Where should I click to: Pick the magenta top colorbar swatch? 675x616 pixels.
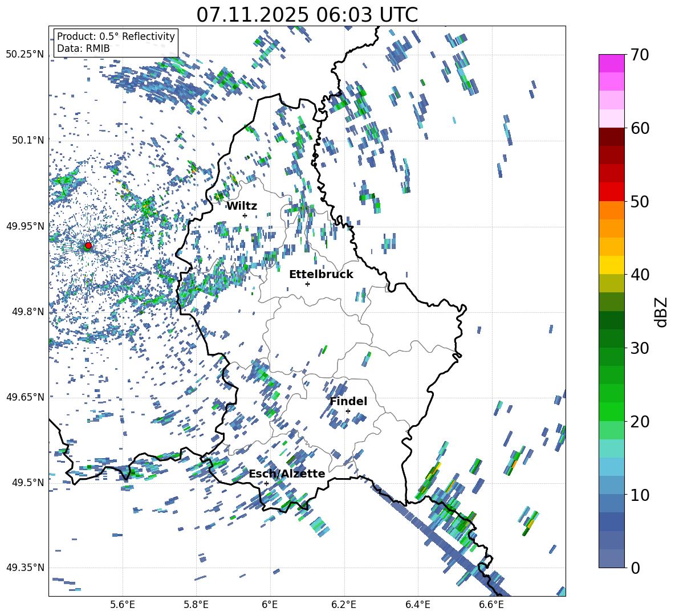pos(611,63)
